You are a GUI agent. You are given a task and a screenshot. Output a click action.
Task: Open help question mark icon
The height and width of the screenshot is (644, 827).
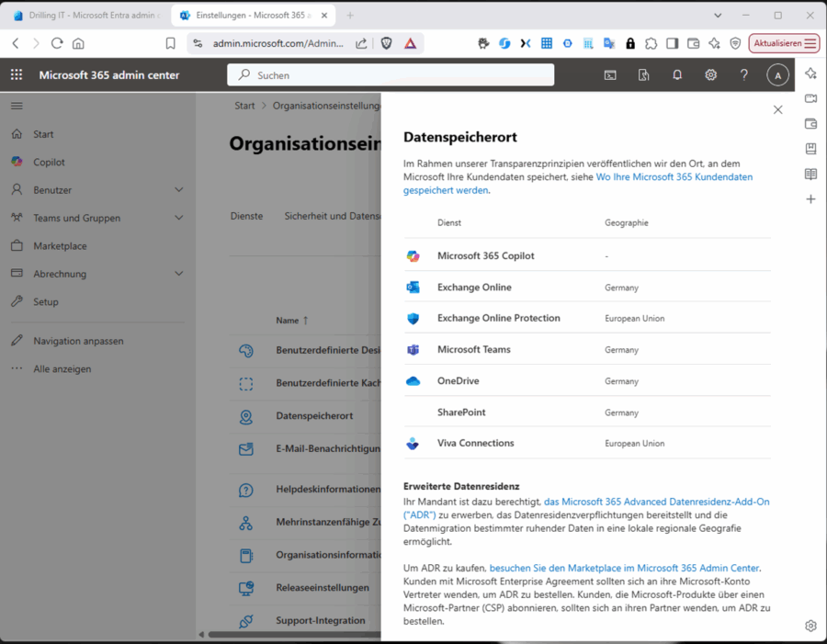point(744,75)
